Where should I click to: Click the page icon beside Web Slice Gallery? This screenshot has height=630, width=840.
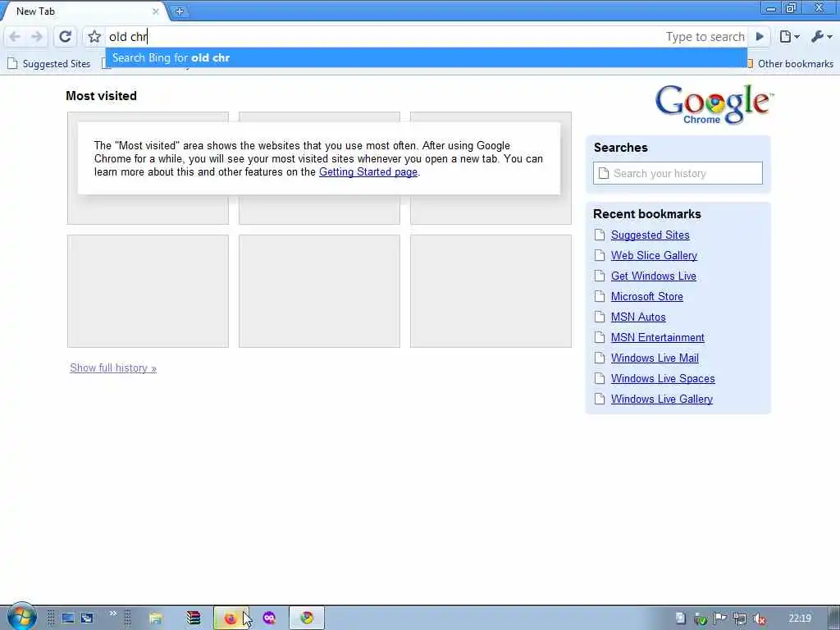[600, 256]
